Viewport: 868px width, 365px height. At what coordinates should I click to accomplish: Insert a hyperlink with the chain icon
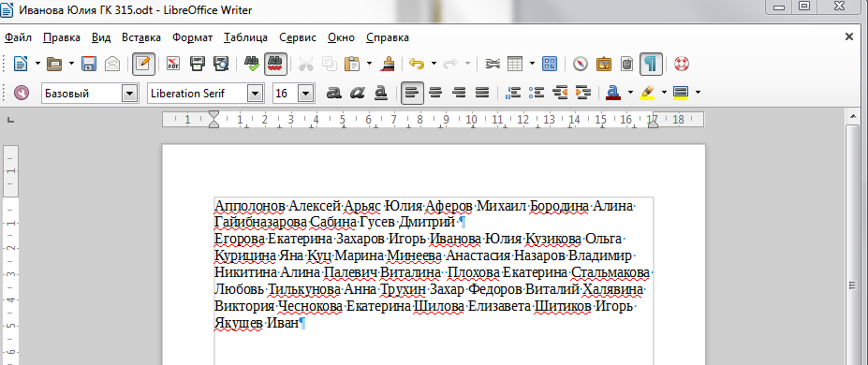(493, 65)
